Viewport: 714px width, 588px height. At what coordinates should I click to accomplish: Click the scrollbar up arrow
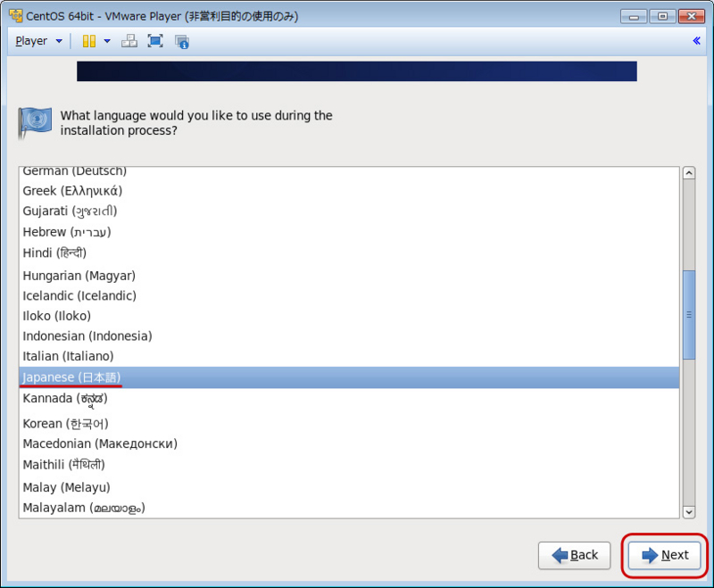point(689,173)
